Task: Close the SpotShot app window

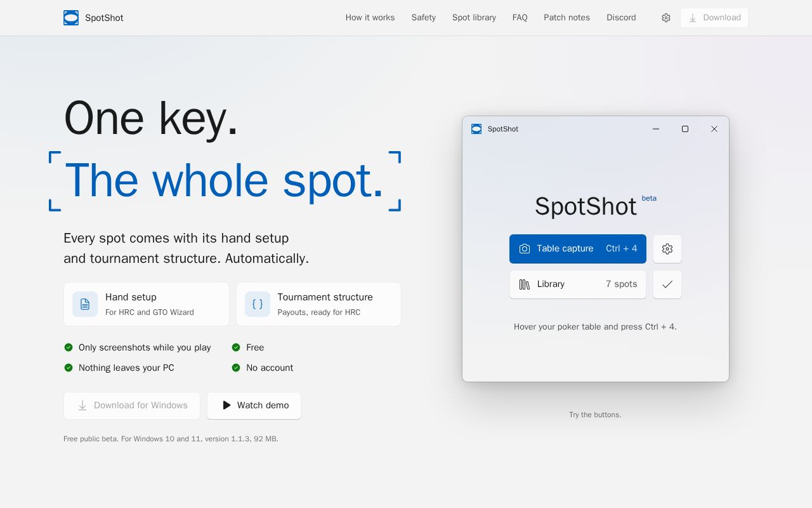Action: pyautogui.click(x=714, y=129)
